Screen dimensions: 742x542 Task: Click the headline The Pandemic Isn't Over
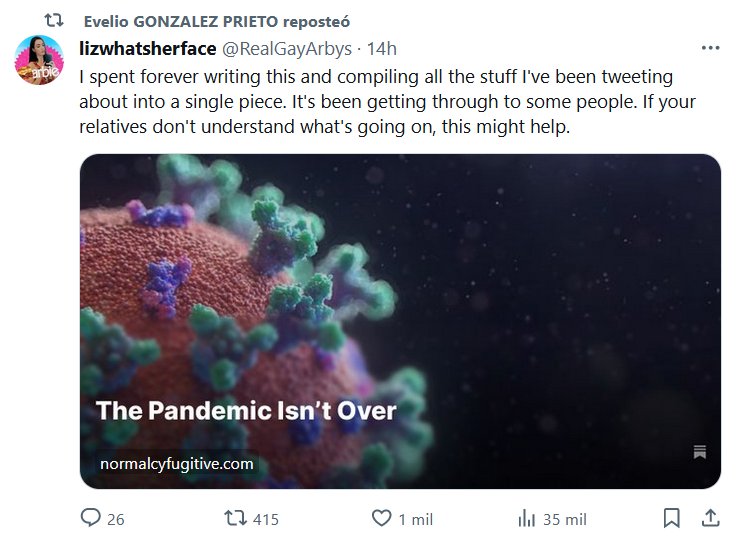point(246,410)
